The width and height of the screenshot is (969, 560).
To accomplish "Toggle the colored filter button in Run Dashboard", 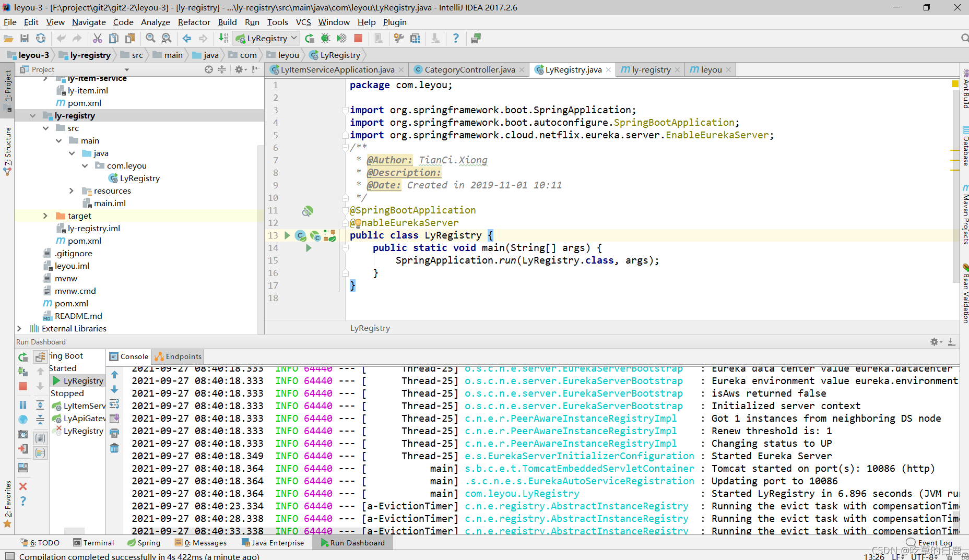I will (x=40, y=453).
